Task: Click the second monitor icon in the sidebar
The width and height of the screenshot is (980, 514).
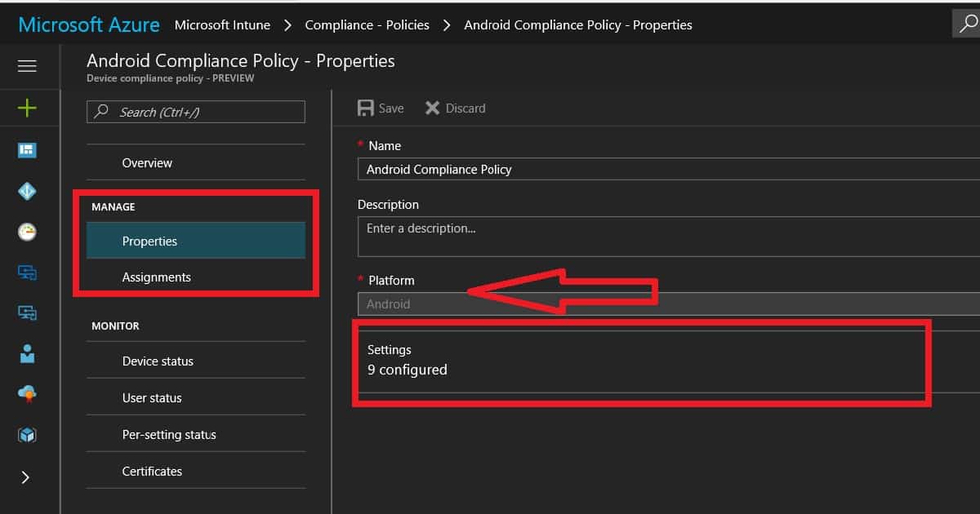Action: (27, 312)
